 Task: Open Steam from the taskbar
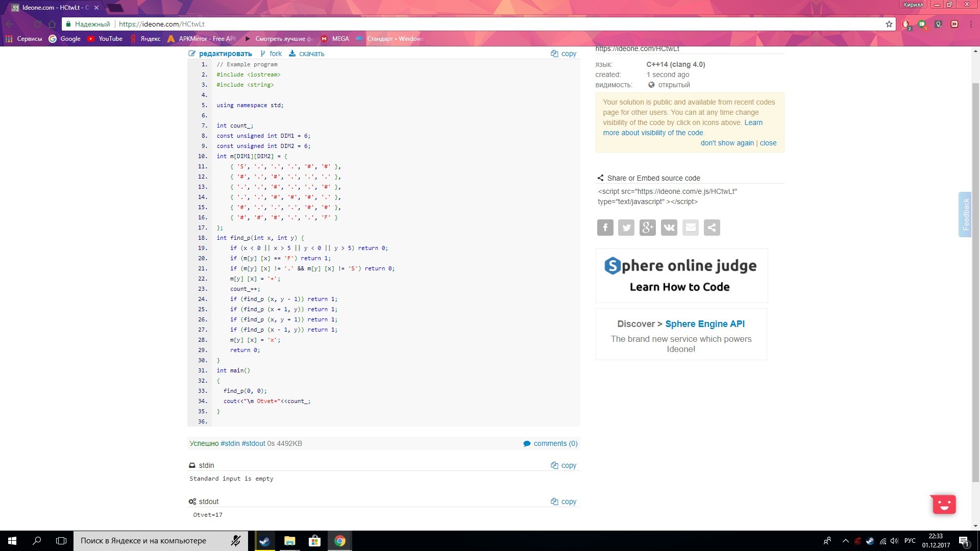click(x=264, y=541)
